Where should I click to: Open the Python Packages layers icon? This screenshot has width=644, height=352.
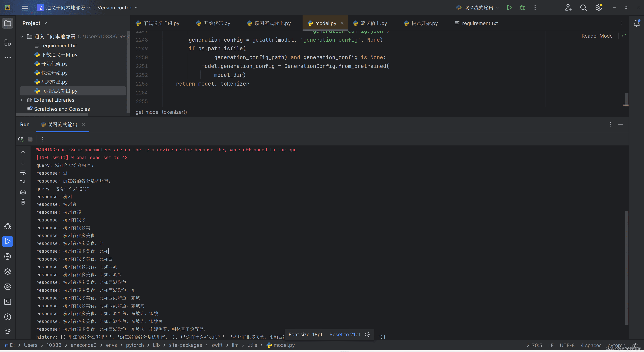tap(8, 271)
